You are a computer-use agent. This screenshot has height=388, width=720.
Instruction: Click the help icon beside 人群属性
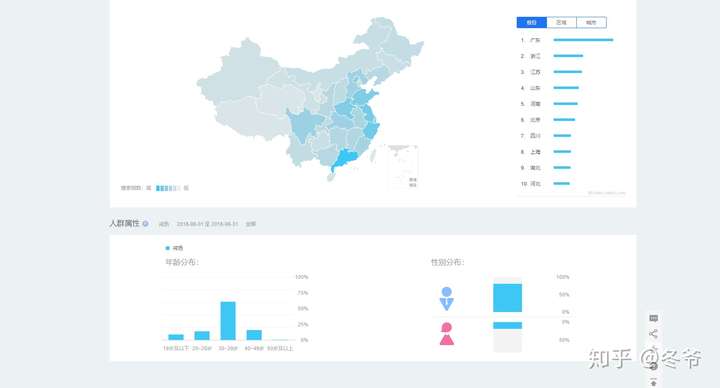(145, 224)
